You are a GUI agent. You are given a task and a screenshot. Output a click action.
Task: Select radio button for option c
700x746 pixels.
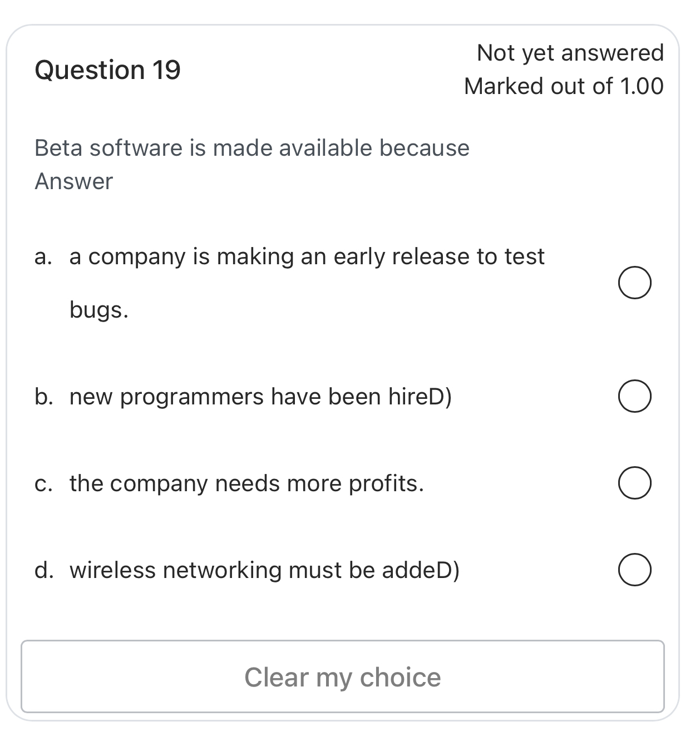point(634,483)
